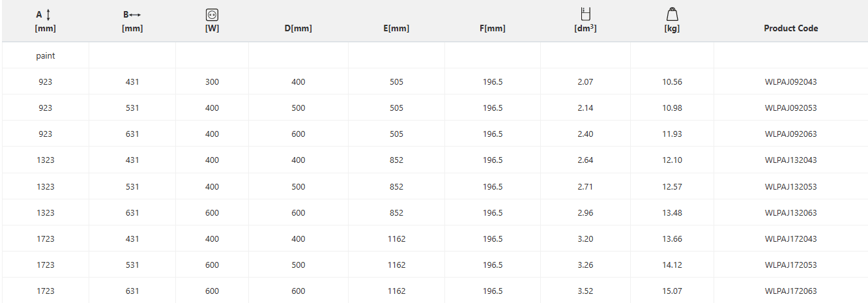Select product code WLPAJ092063
This screenshot has width=868, height=303.
(x=790, y=134)
